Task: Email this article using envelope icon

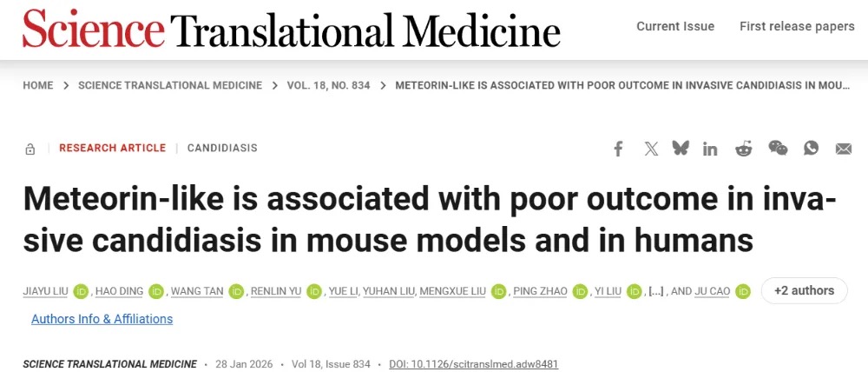Action: [843, 149]
